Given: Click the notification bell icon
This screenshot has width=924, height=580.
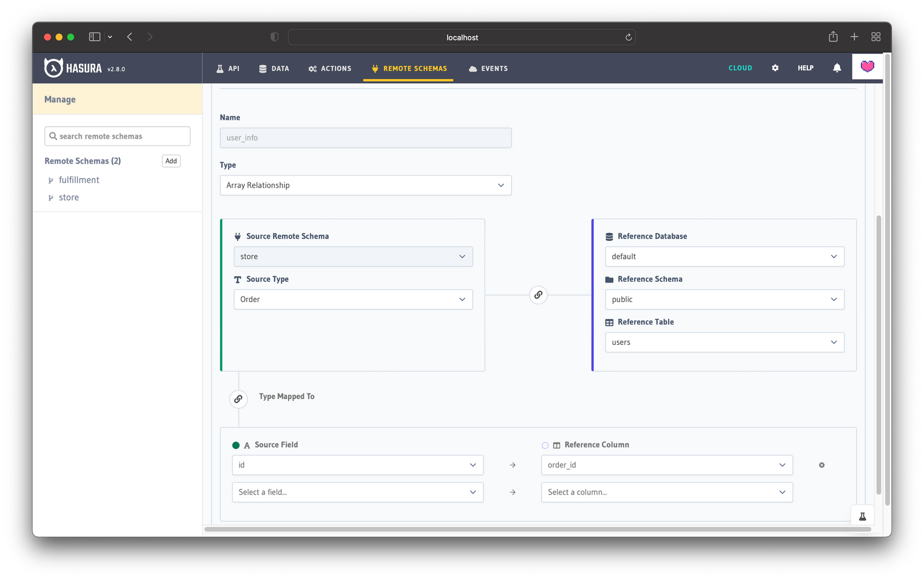Looking at the screenshot, I should [x=837, y=68].
